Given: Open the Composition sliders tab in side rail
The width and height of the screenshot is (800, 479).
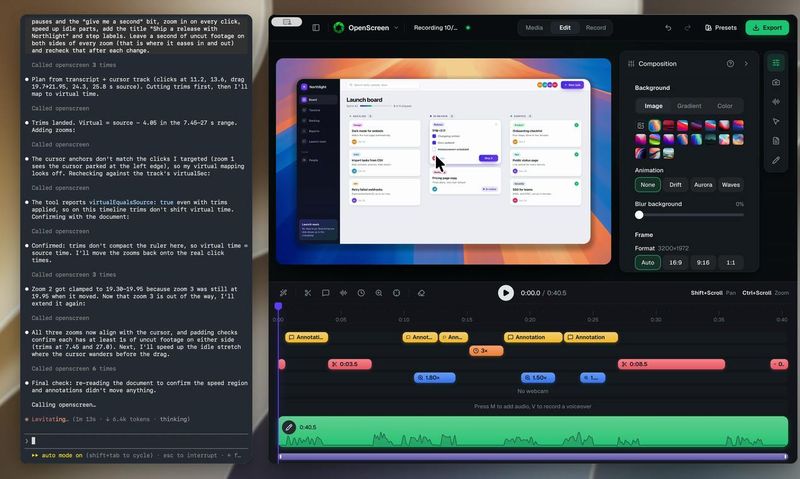Looking at the screenshot, I should pos(776,63).
